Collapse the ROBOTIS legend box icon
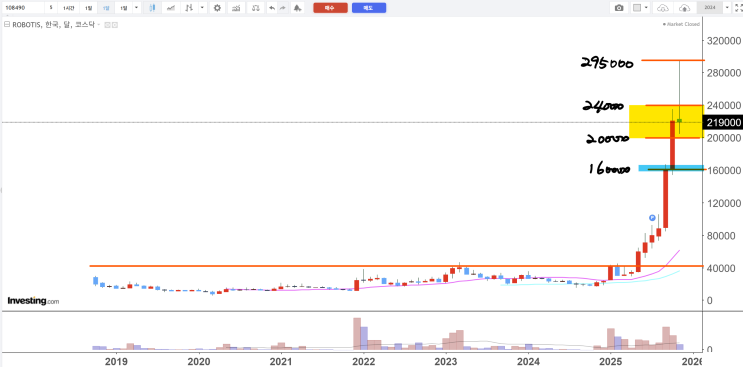Image resolution: width=743 pixels, height=367 pixels. [7, 25]
